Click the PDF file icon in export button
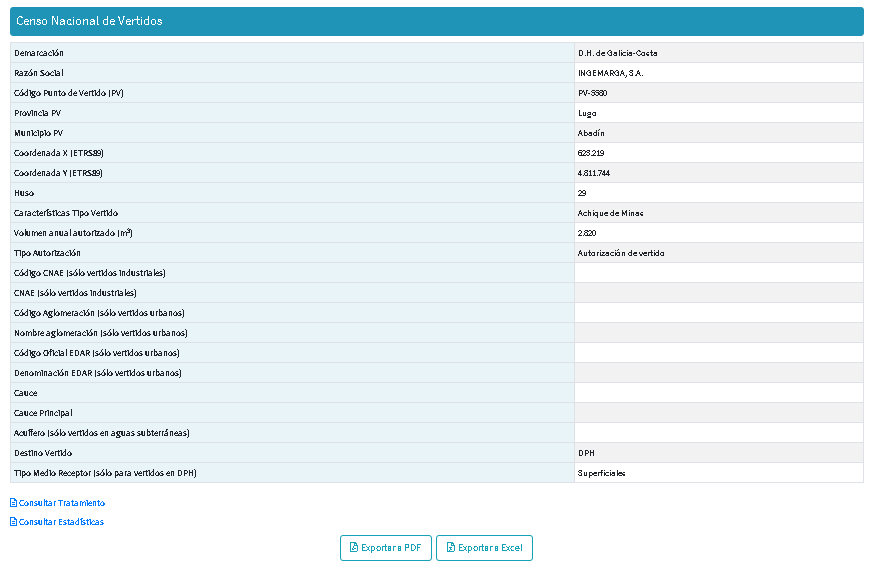Screen dimensions: 876x568 (x=353, y=548)
